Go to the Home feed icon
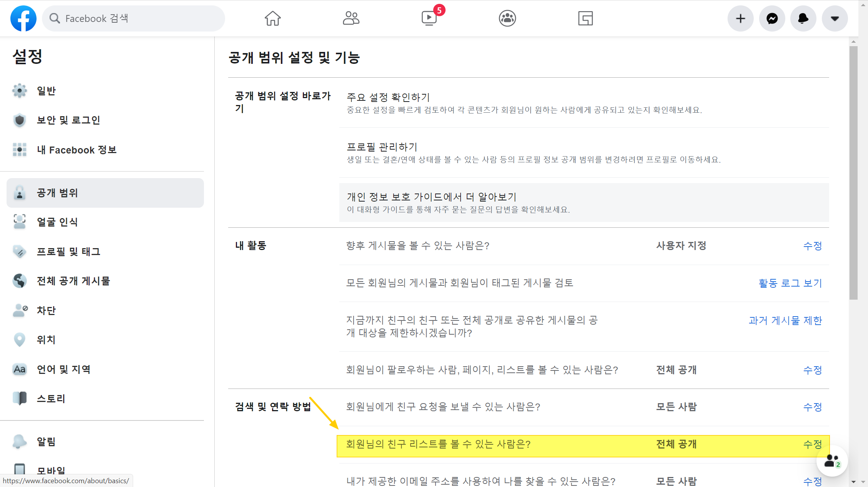 coord(272,18)
